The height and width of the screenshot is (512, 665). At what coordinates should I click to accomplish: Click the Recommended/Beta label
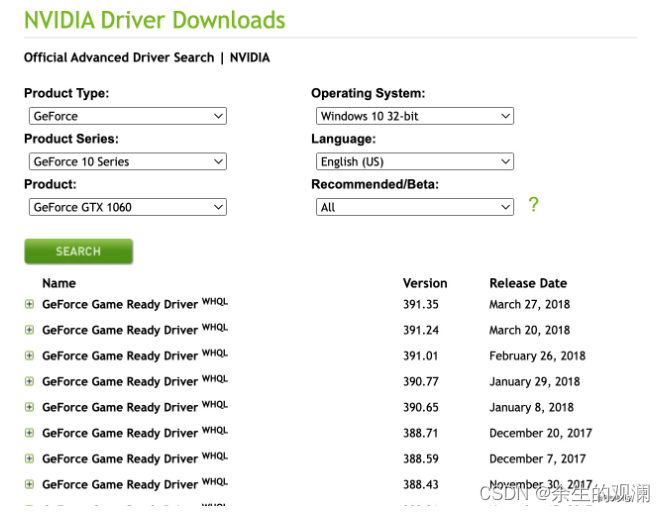coord(375,184)
